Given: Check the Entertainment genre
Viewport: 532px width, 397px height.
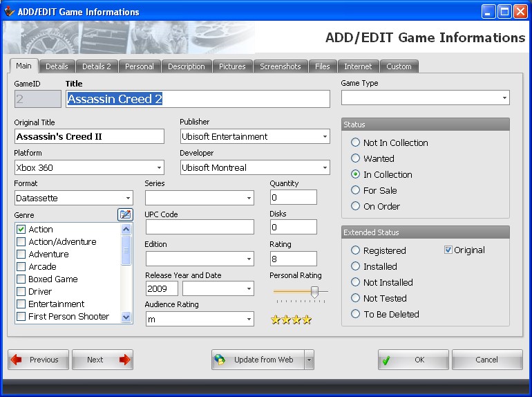Looking at the screenshot, I should tap(21, 304).
